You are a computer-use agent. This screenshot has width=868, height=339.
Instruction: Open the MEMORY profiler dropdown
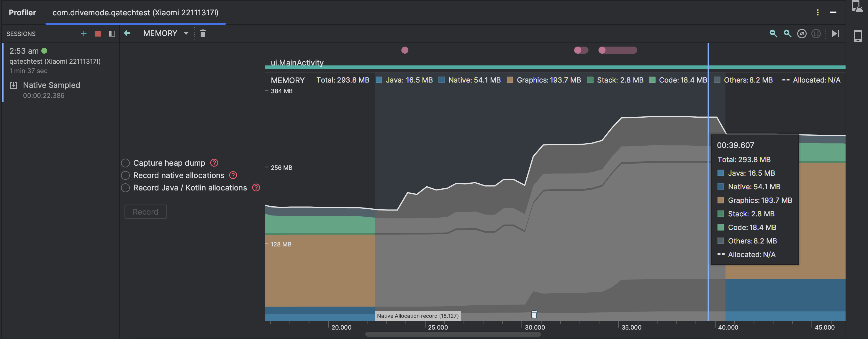pyautogui.click(x=166, y=33)
